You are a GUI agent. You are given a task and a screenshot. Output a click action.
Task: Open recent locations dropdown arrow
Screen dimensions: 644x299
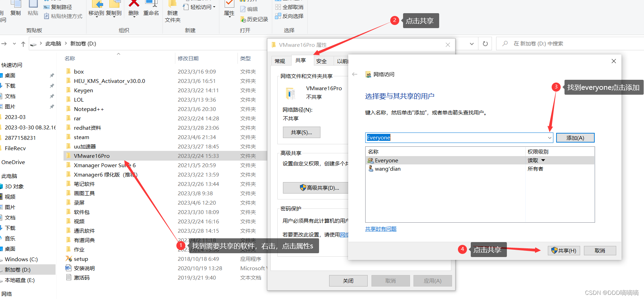14,44
